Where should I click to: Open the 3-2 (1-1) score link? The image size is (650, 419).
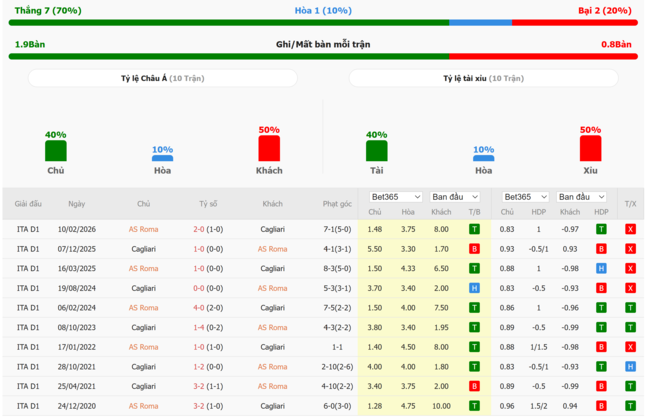tap(208, 386)
